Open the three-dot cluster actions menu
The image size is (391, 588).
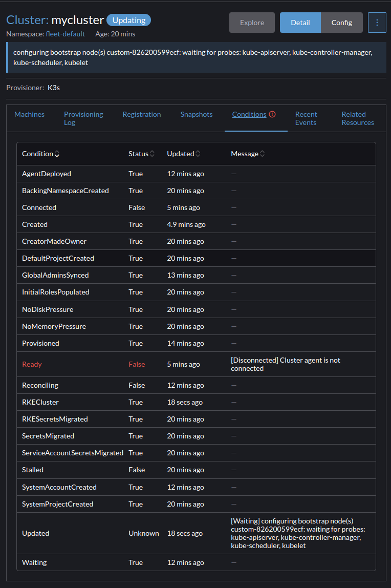coord(377,23)
